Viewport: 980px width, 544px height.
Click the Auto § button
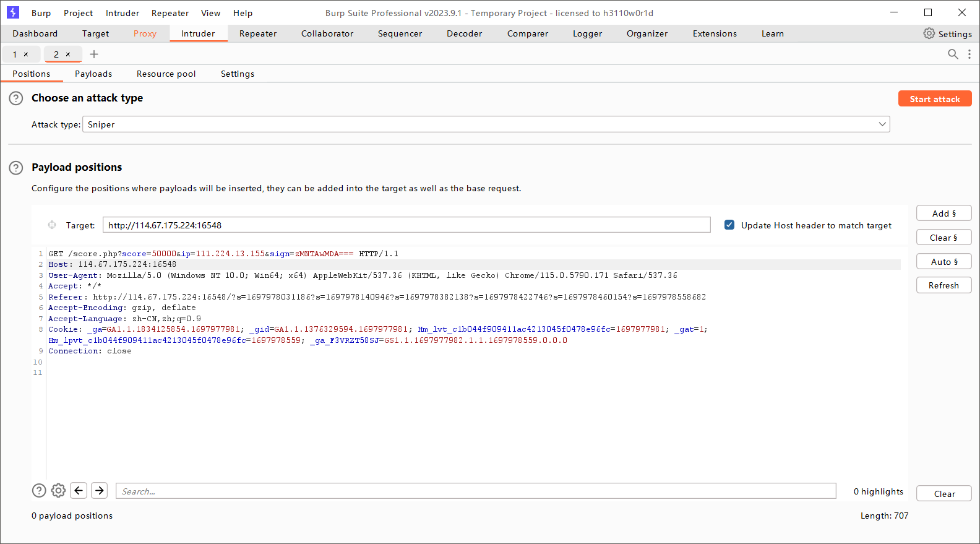pyautogui.click(x=944, y=261)
